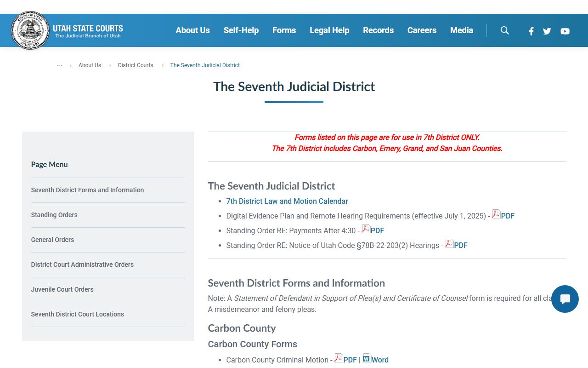Open the Legal Help menu
588x368 pixels.
pyautogui.click(x=329, y=30)
